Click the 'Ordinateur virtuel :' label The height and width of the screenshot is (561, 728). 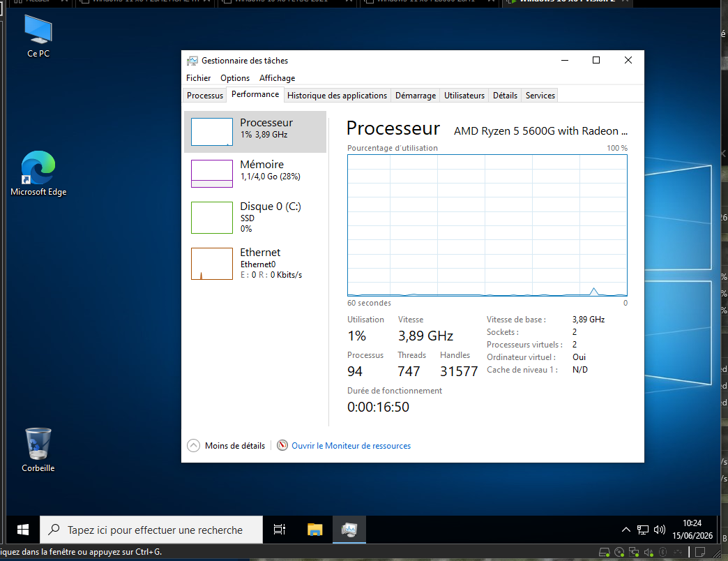(x=521, y=357)
